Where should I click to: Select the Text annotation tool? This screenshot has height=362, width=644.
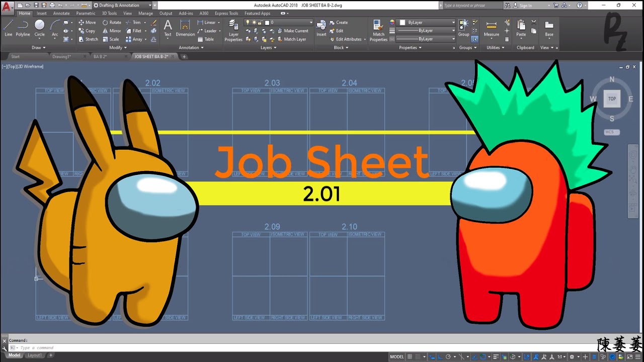click(x=168, y=28)
